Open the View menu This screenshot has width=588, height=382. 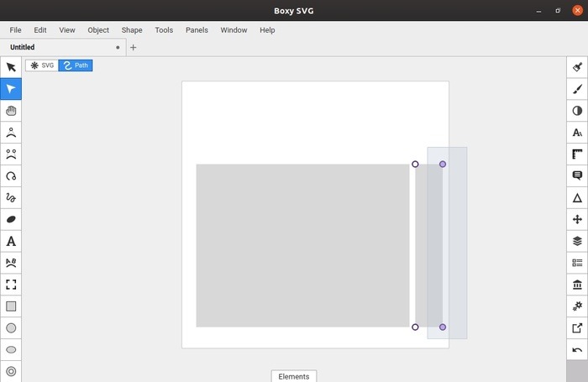(x=67, y=30)
